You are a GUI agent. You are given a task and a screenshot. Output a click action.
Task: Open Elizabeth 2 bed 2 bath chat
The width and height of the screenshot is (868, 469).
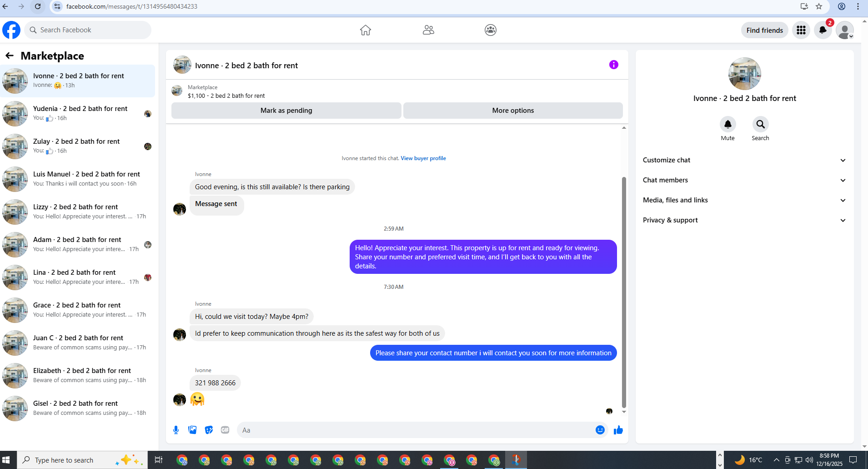(x=77, y=376)
